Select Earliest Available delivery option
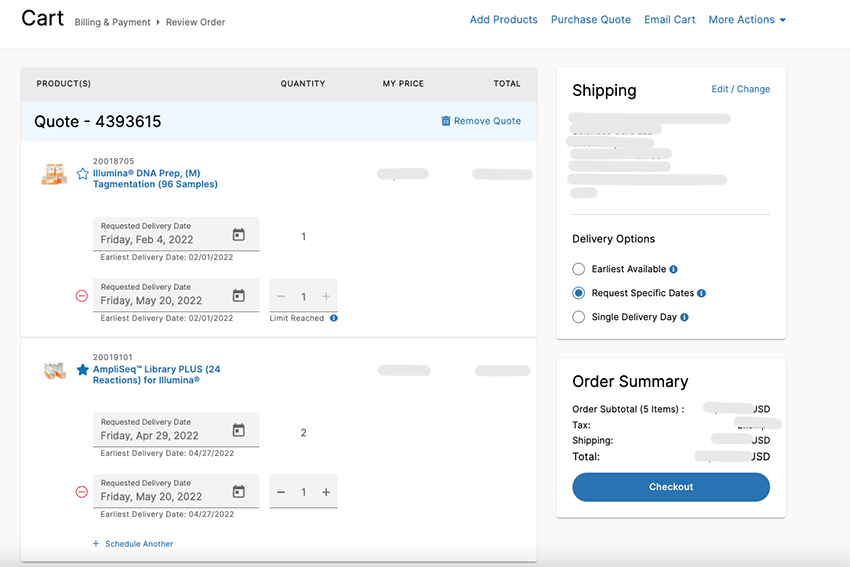Viewport: 850px width, 567px height. coord(579,269)
